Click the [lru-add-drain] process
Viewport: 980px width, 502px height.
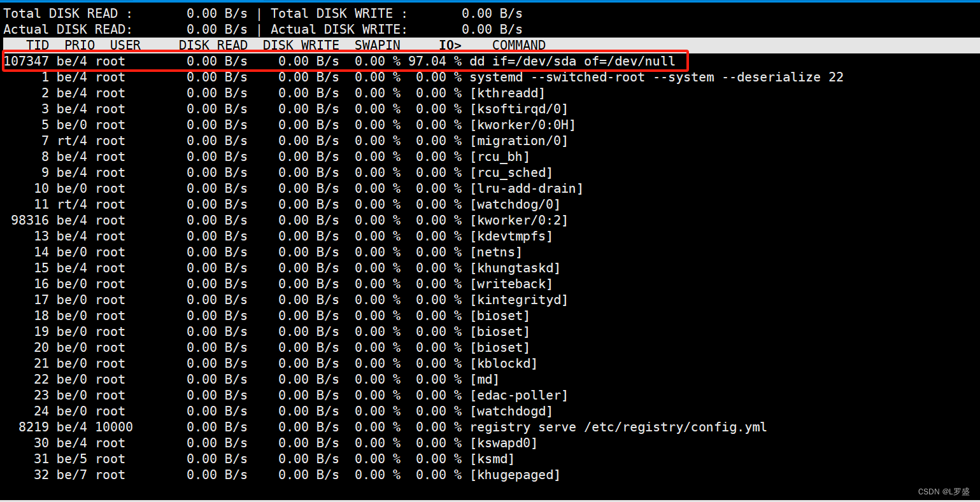click(x=527, y=188)
